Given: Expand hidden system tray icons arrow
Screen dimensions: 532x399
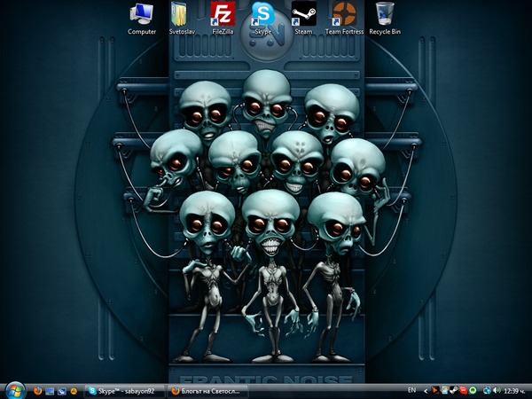Looking at the screenshot, I should point(426,391).
